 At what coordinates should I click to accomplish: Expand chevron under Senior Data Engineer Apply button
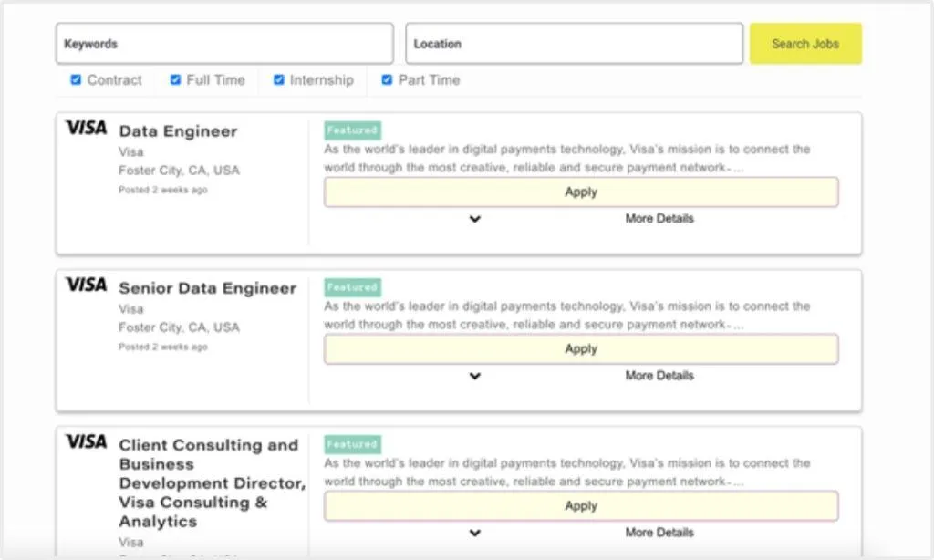[474, 376]
